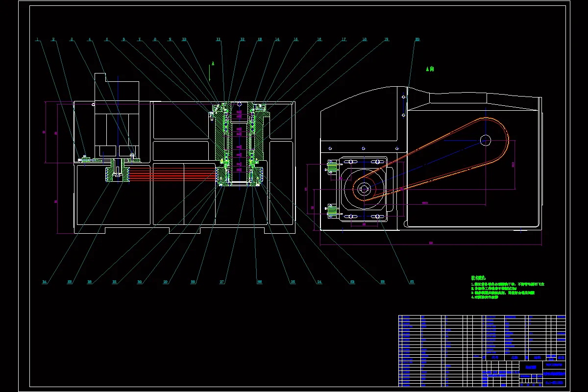Select part callout number 14
The image size is (588, 392).
click(x=277, y=40)
